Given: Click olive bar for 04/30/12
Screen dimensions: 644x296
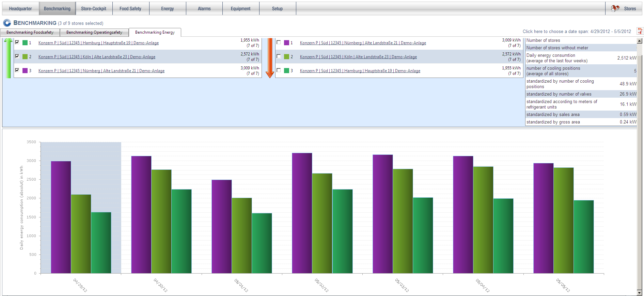Looking at the screenshot, I should point(161,221).
